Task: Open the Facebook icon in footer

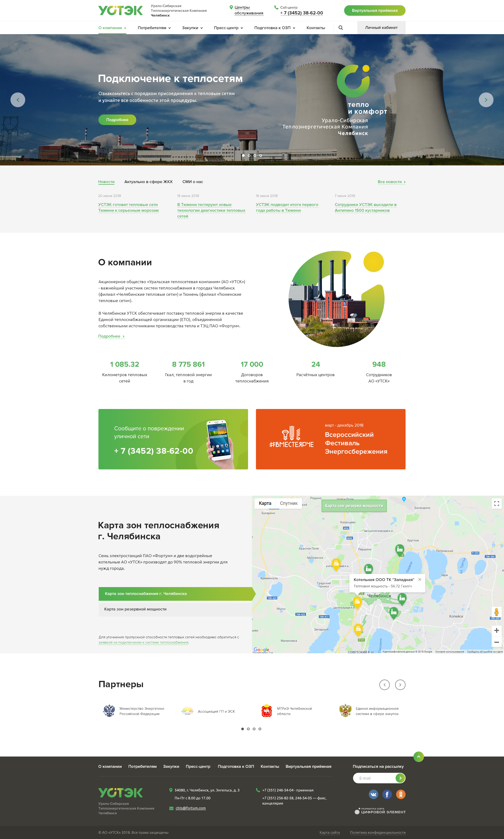Action: point(387,794)
